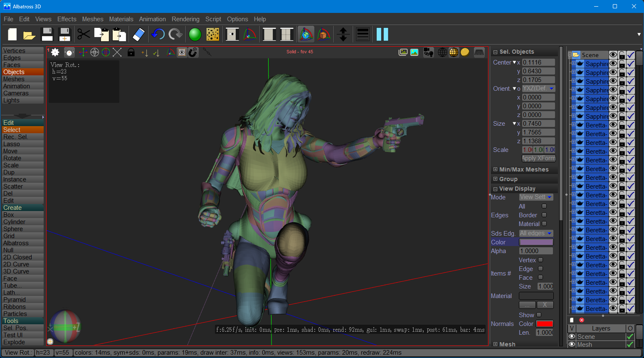Open the Meshes menu

(x=93, y=19)
